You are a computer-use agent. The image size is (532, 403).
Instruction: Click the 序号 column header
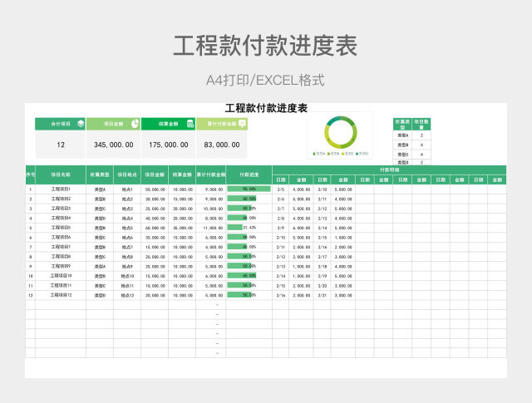coord(31,174)
